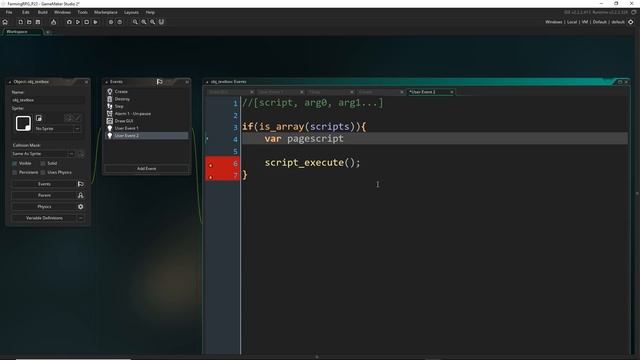The height and width of the screenshot is (360, 640).
Task: Toggle breakpoint on line 6
Action: pyautogui.click(x=211, y=164)
